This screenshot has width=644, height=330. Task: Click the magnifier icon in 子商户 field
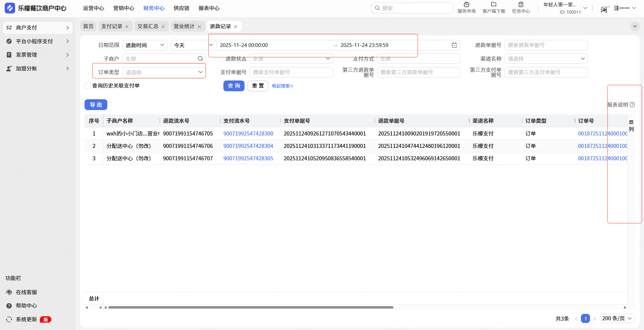click(200, 59)
